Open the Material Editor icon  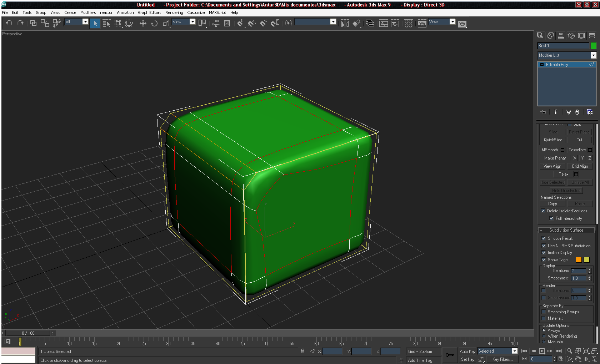click(x=409, y=23)
